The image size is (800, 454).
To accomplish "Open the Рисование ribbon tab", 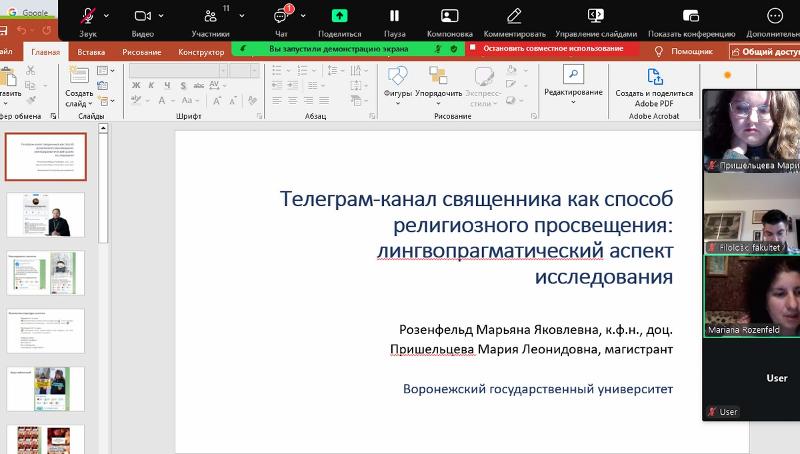I will (140, 52).
